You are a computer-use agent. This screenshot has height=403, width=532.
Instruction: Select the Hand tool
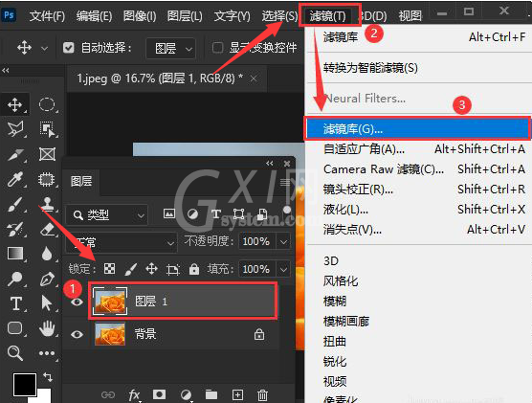click(x=47, y=328)
